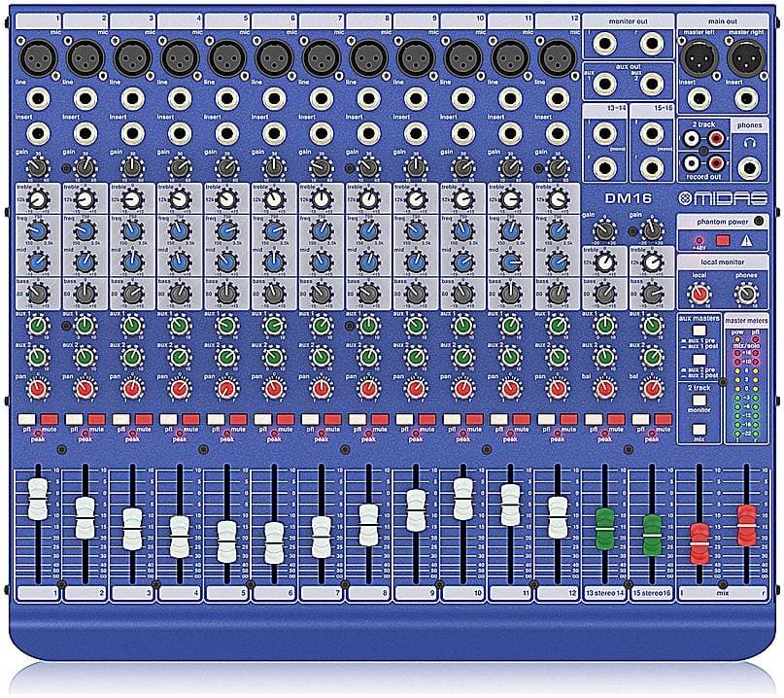Toggle the +48V phantom power switch

point(722,239)
